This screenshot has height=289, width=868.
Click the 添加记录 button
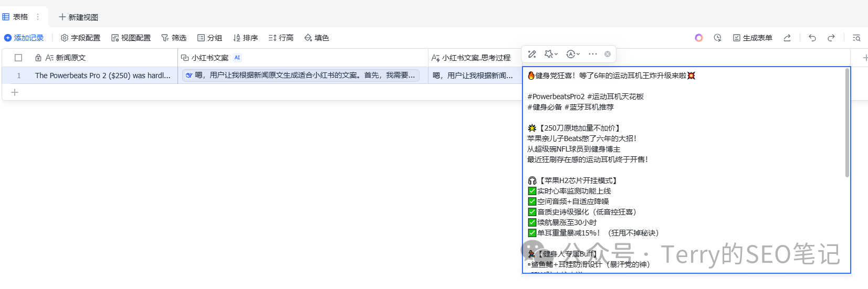(24, 38)
